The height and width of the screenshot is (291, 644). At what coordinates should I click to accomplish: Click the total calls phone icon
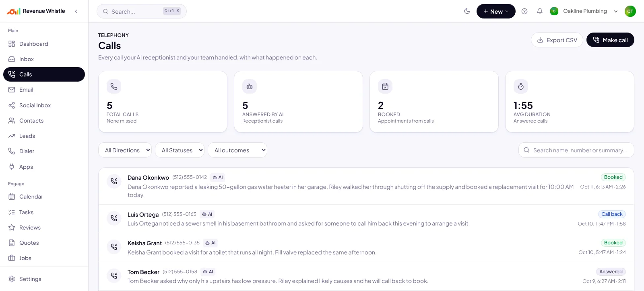click(114, 86)
